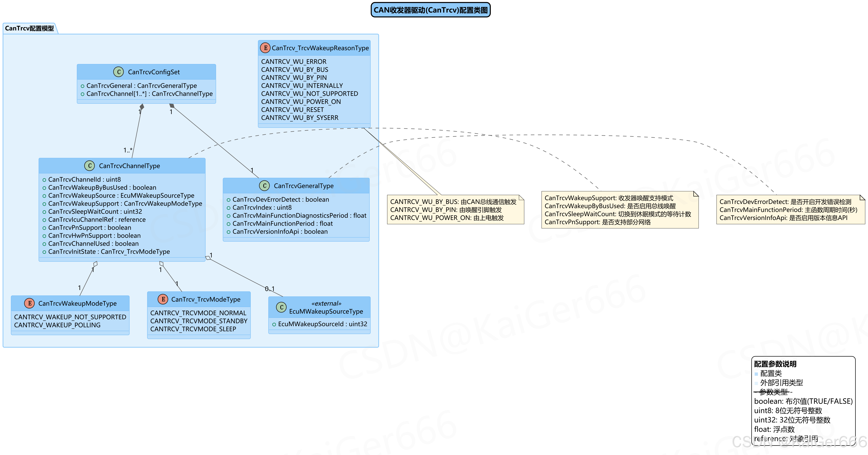
Task: Click legend line float: 浮点数
Action: (774, 429)
